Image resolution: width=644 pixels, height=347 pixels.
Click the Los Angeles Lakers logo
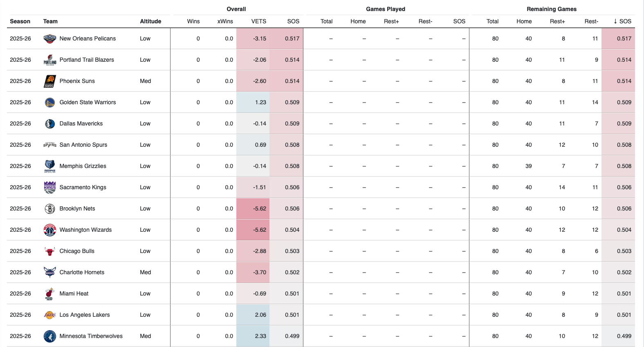tap(50, 315)
